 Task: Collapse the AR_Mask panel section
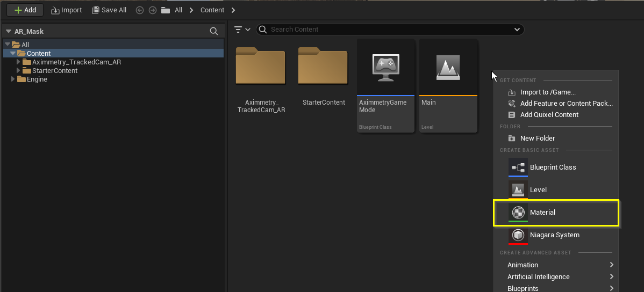[x=9, y=32]
